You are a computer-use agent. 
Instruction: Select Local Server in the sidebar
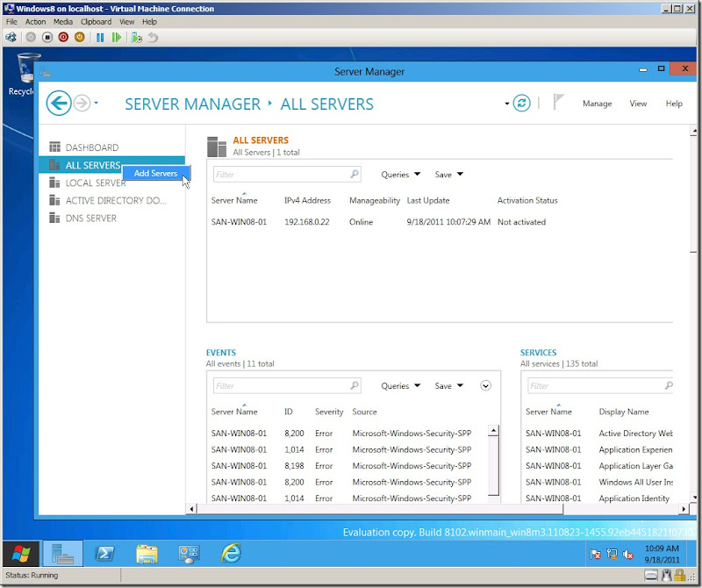tap(96, 183)
